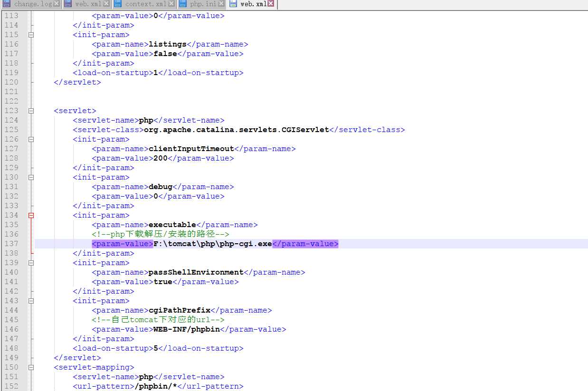The image size is (588, 391).
Task: Collapse the servlet-mapping fold at line 150
Action: pos(31,367)
